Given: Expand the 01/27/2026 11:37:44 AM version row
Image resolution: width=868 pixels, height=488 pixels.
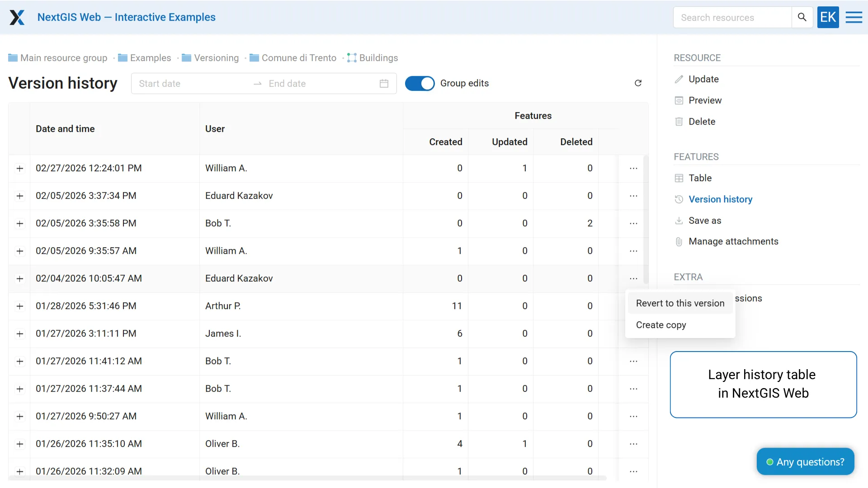Looking at the screenshot, I should pyautogui.click(x=19, y=389).
